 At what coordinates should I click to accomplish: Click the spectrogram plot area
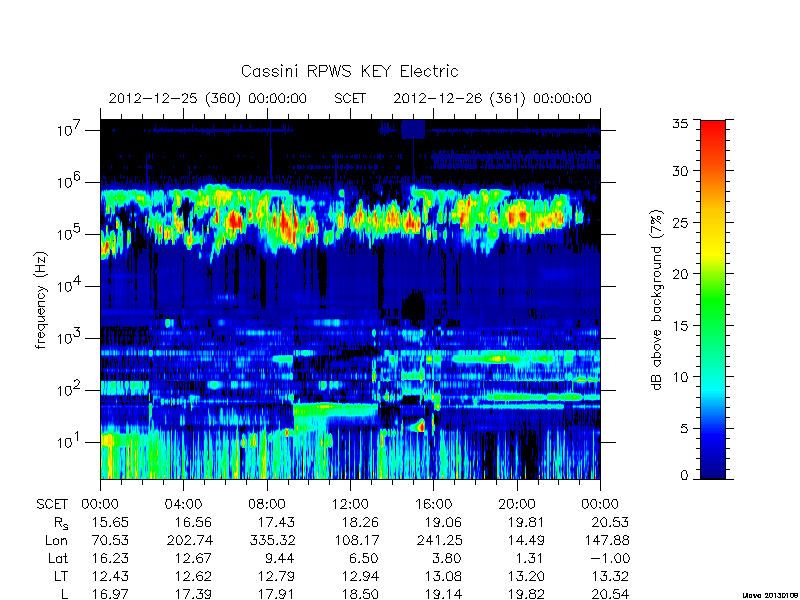tap(350, 299)
